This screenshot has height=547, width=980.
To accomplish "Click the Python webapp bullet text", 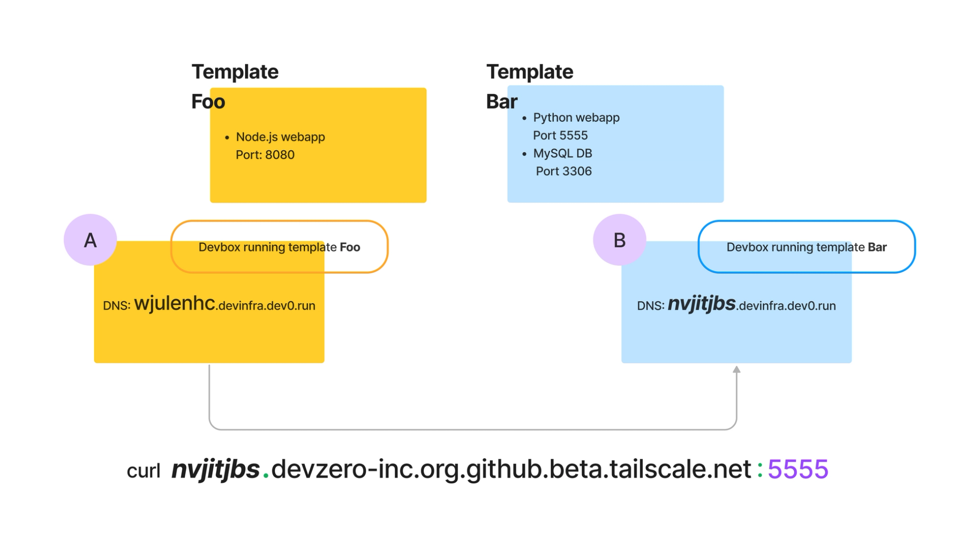I will point(576,117).
